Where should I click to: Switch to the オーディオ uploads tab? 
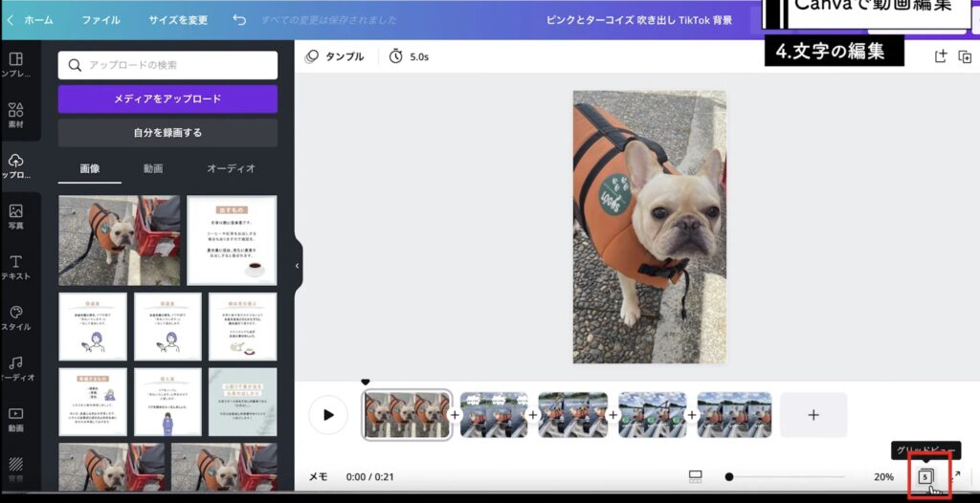(232, 168)
